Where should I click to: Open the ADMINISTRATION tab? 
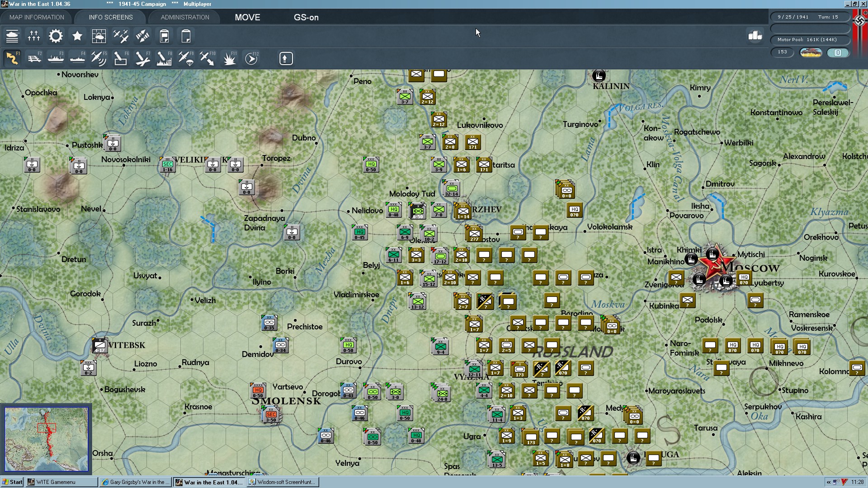(185, 17)
